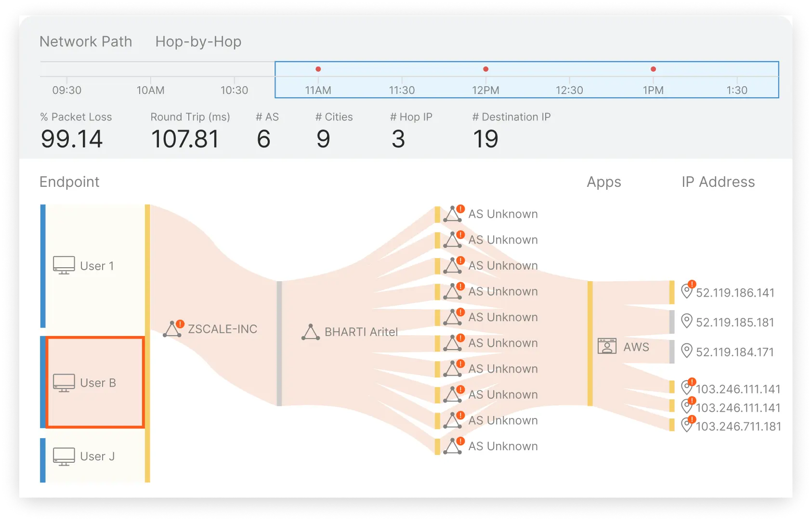
Task: Click the red timeline marker near 12PM
Action: coord(485,69)
